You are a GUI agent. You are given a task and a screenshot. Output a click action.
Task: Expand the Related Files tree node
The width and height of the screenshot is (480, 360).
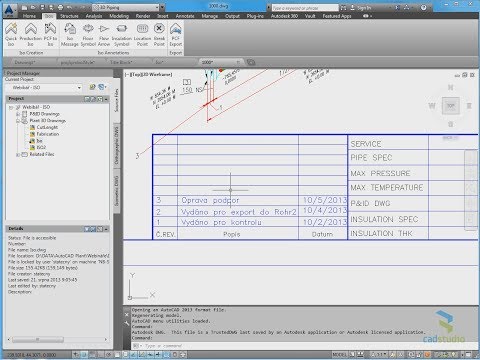pos(18,154)
